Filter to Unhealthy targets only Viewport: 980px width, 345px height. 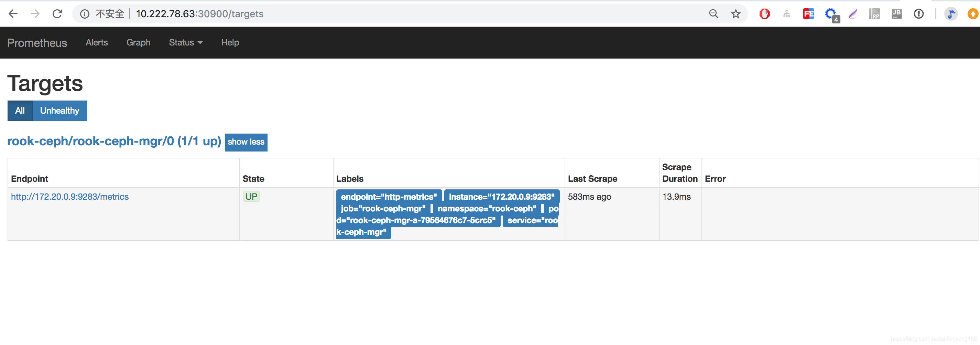[x=60, y=111]
